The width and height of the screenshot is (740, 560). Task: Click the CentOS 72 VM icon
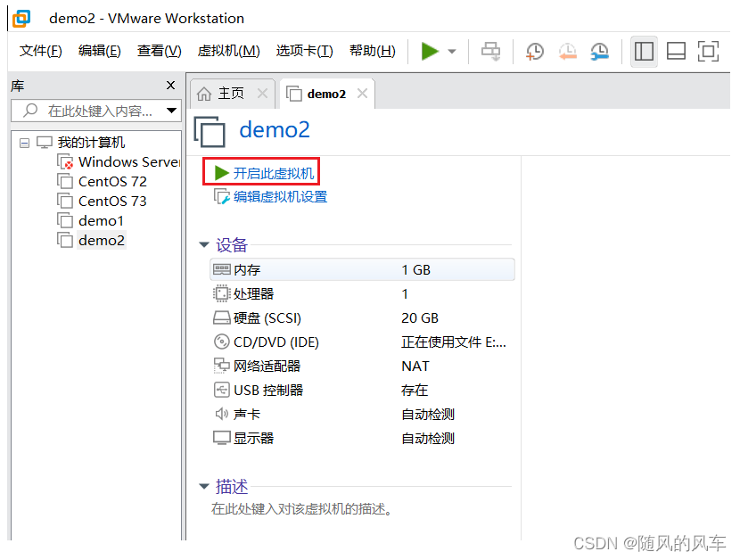(x=65, y=182)
